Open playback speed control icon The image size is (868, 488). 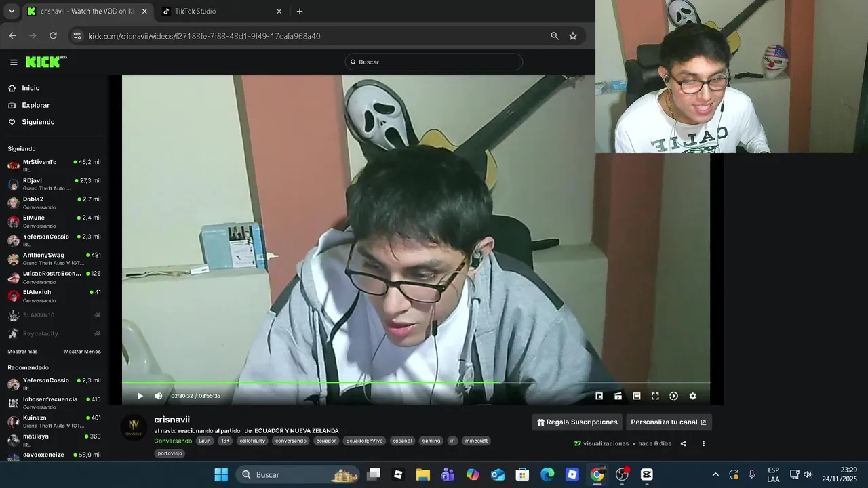tap(673, 396)
